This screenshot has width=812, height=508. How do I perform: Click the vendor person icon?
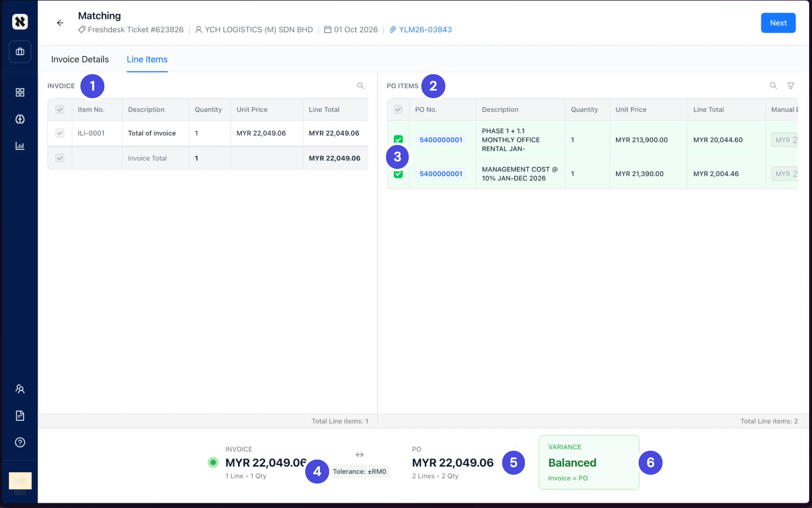pos(199,29)
